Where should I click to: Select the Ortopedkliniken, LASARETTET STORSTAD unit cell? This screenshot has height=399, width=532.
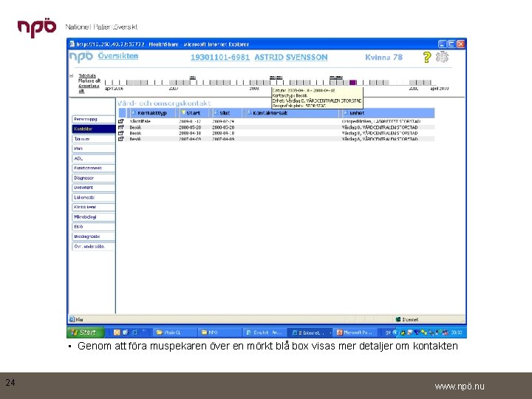tap(381, 121)
